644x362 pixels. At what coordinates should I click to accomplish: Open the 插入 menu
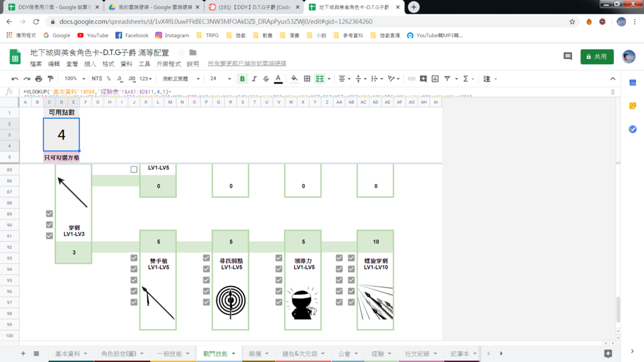click(90, 64)
